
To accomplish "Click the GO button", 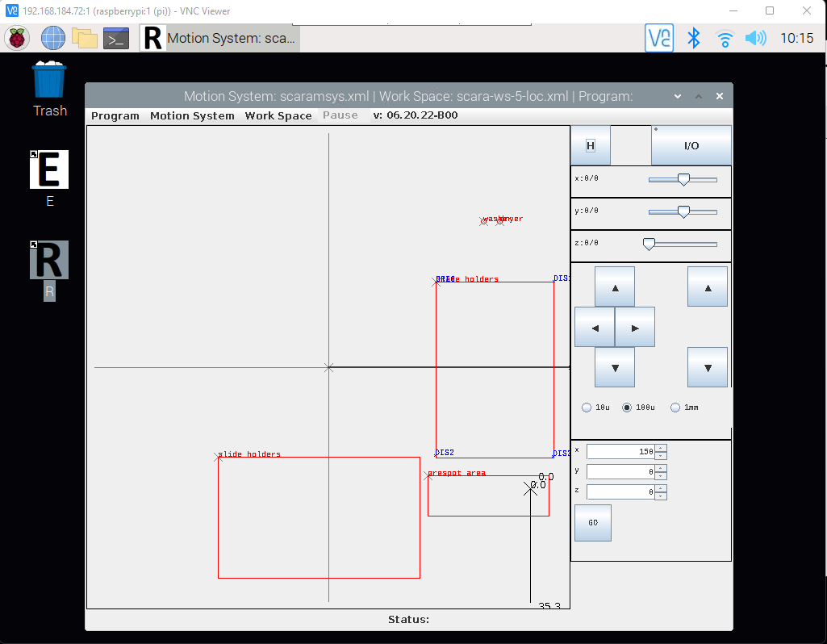I will point(593,523).
